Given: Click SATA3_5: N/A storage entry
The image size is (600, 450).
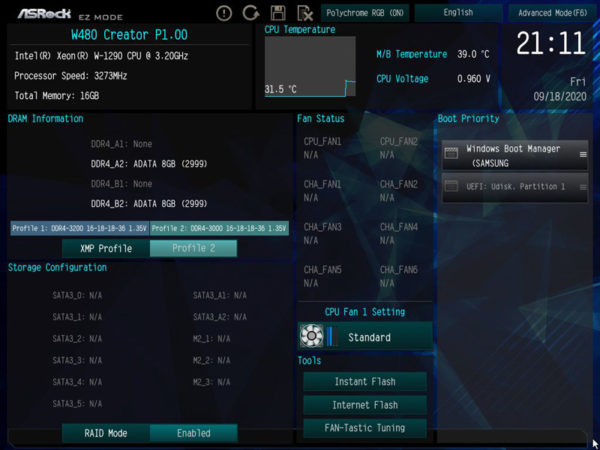Looking at the screenshot, I should 77,404.
